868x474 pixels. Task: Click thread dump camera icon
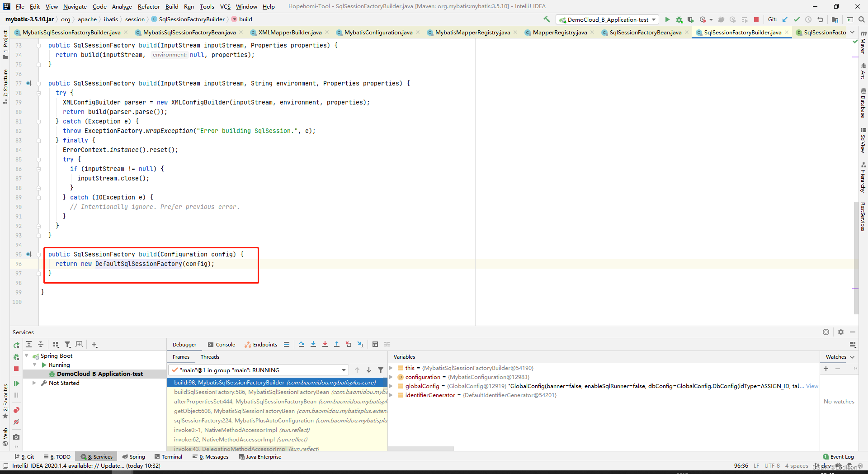pyautogui.click(x=16, y=437)
